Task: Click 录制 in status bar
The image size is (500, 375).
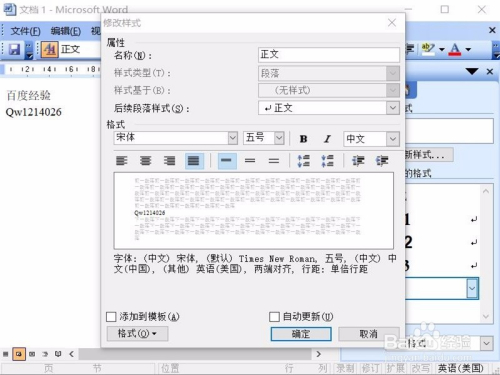Action: pyautogui.click(x=345, y=368)
